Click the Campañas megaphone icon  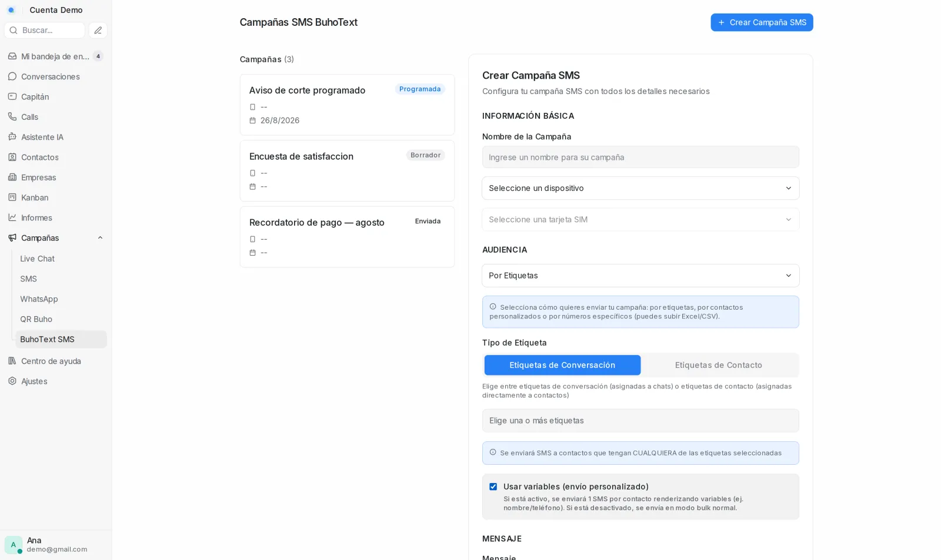pos(12,237)
